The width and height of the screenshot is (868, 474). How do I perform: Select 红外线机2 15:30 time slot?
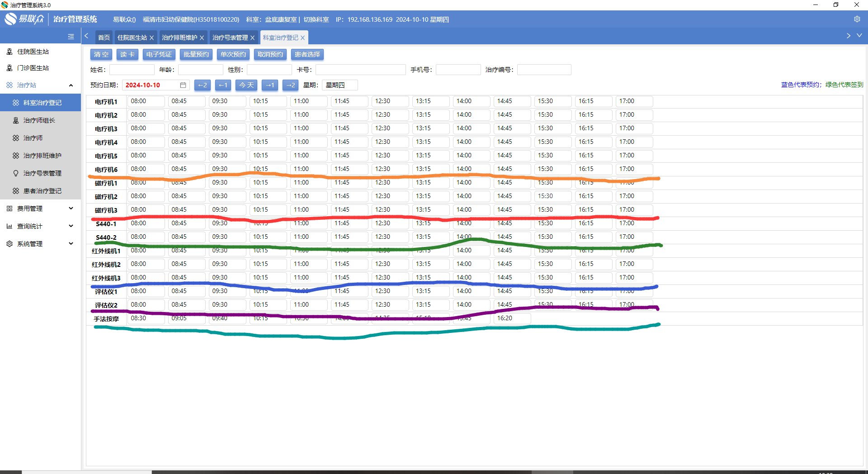coord(553,264)
